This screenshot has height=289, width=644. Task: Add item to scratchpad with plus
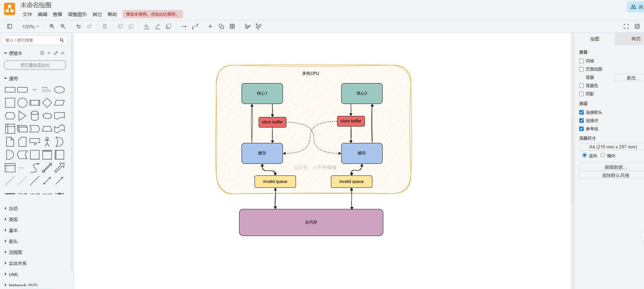click(49, 53)
